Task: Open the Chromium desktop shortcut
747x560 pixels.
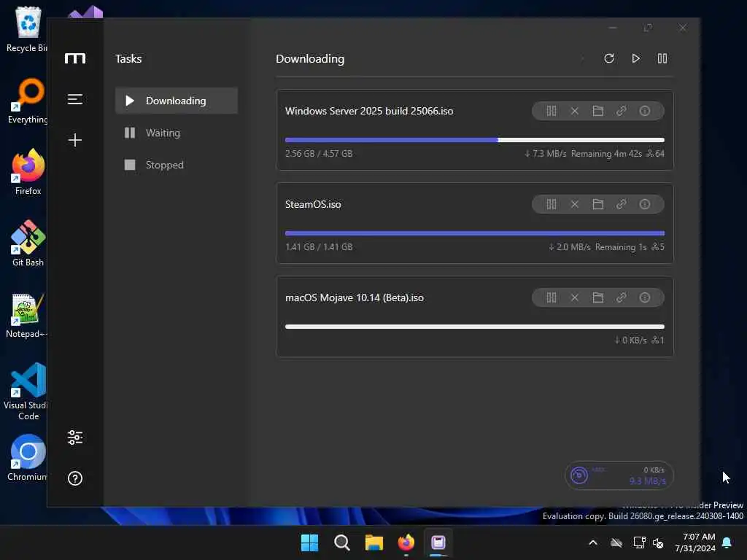Action: coord(28,457)
